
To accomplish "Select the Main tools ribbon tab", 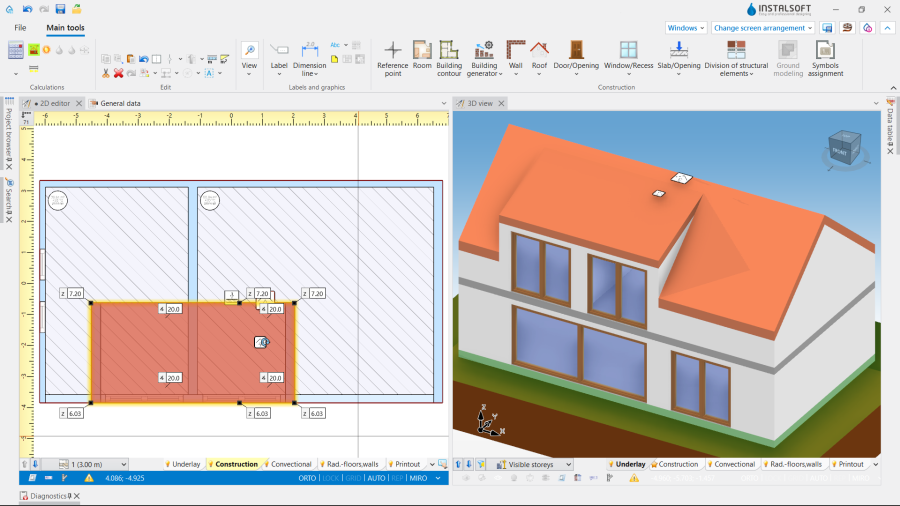I will coord(65,28).
